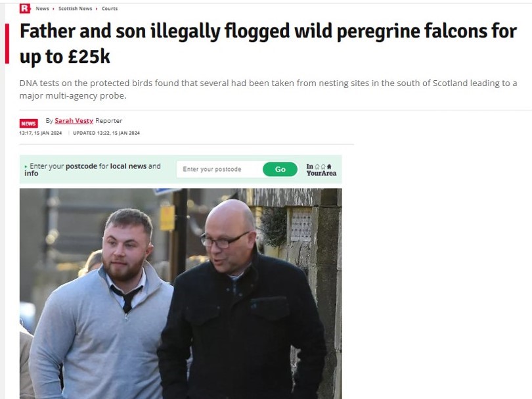Click the arrow between News and Scottish News

click(x=54, y=9)
